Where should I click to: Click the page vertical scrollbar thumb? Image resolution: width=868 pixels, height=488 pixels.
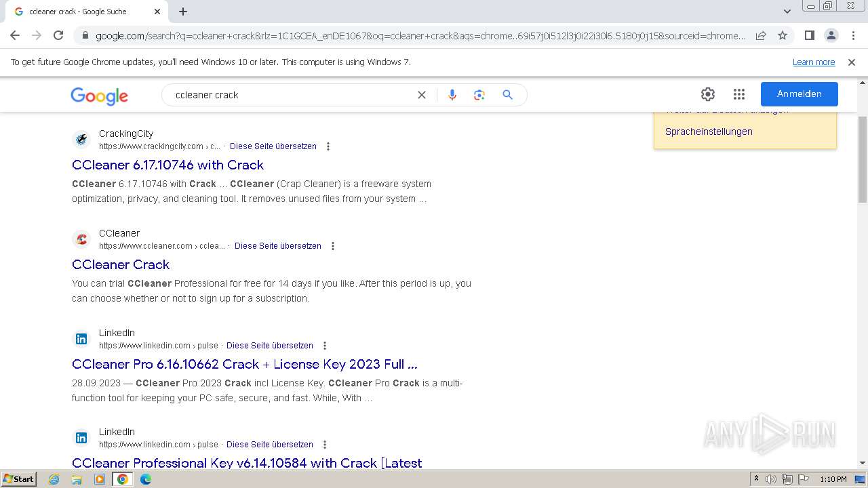point(862,159)
